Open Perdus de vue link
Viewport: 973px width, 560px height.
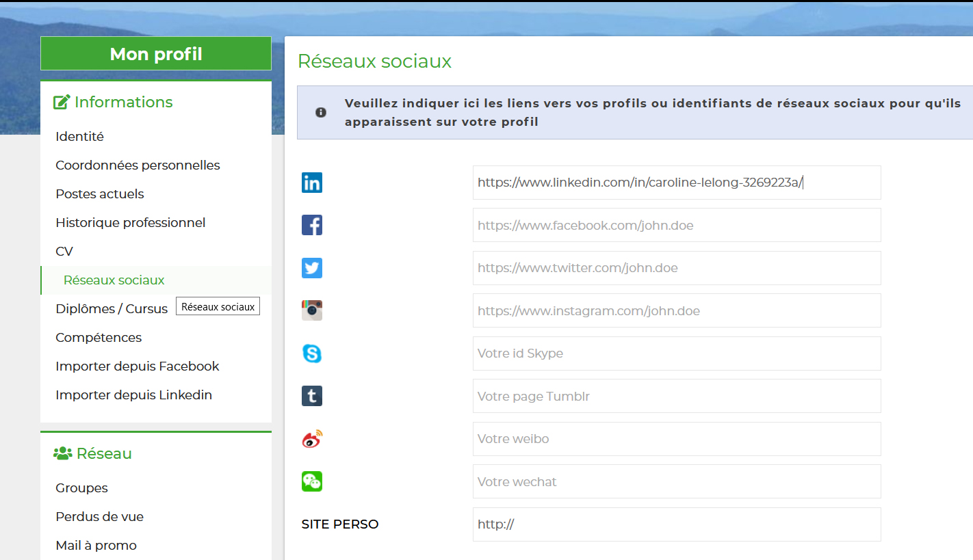pyautogui.click(x=99, y=517)
